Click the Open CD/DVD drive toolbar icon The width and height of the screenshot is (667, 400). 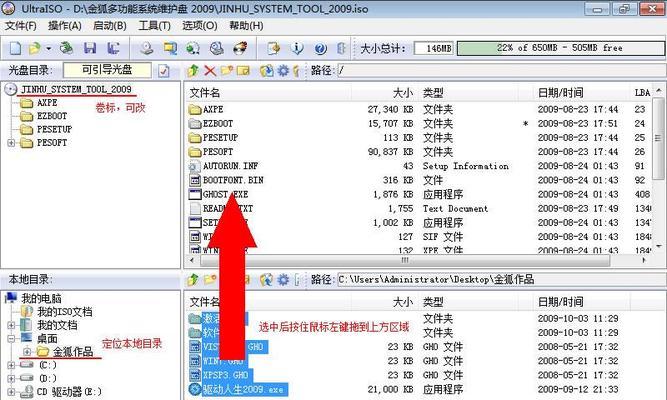(66, 49)
